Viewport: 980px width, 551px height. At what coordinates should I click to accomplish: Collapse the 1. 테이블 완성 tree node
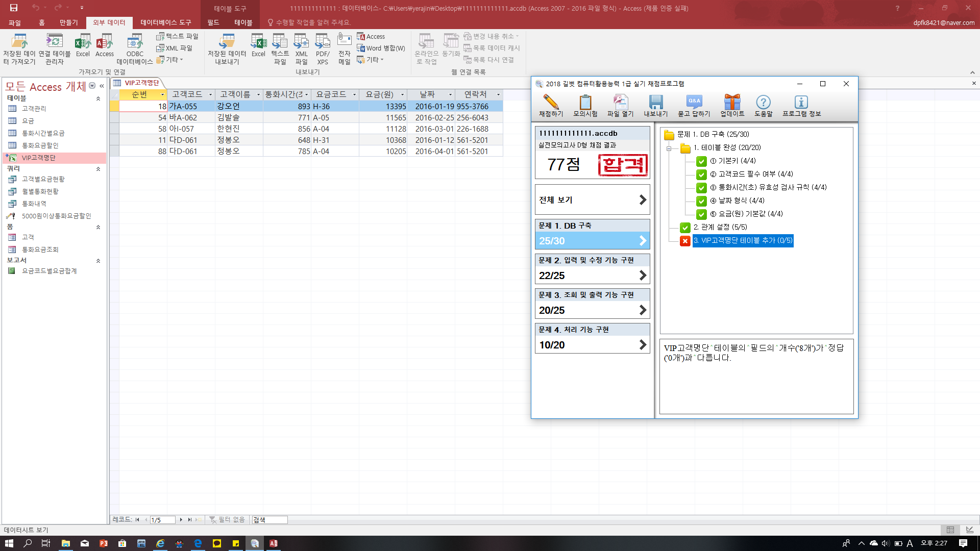[x=669, y=148]
